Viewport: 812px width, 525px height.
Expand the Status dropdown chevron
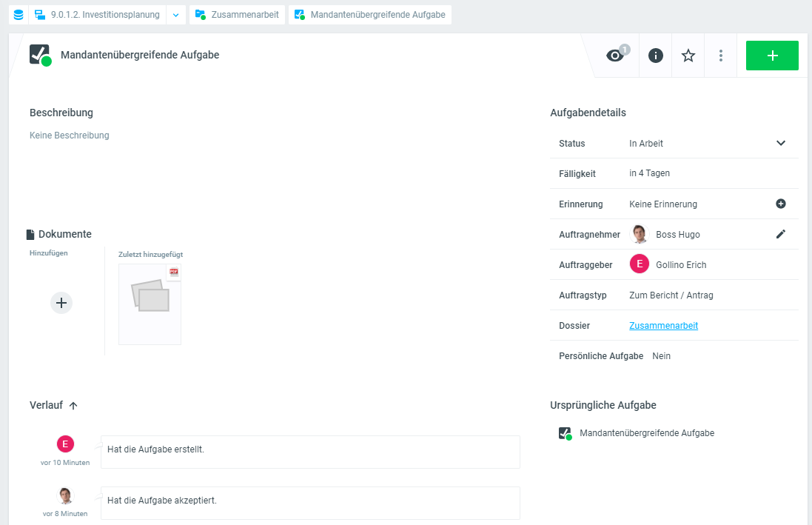780,143
